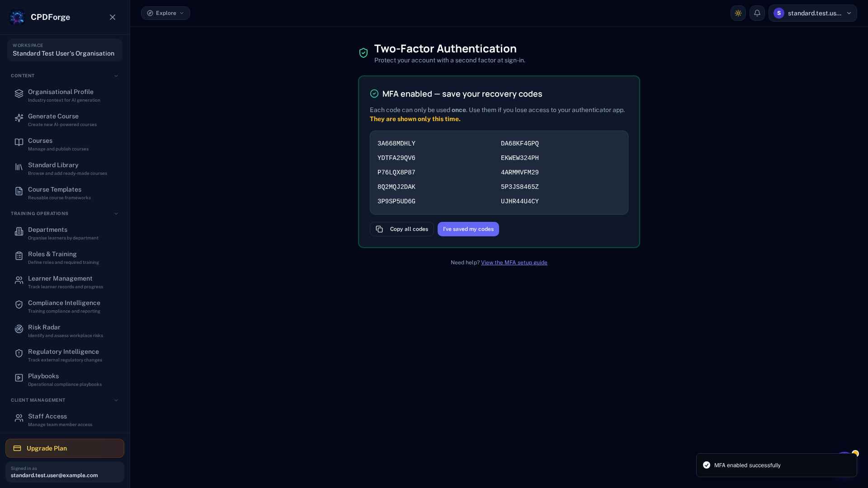Click the Generate Course sparkle icon
This screenshot has height=488, width=868.
(x=19, y=118)
